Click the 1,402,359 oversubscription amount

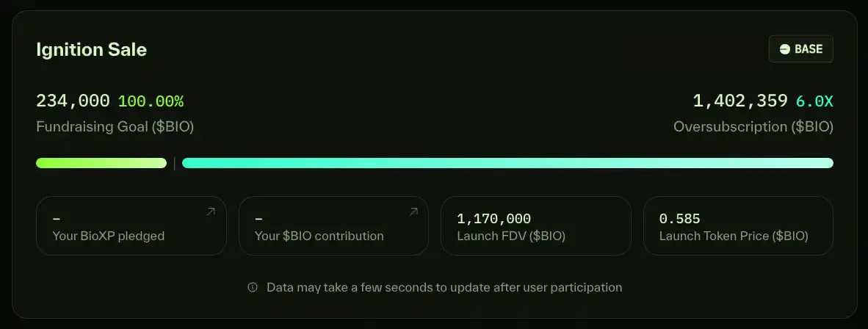740,101
